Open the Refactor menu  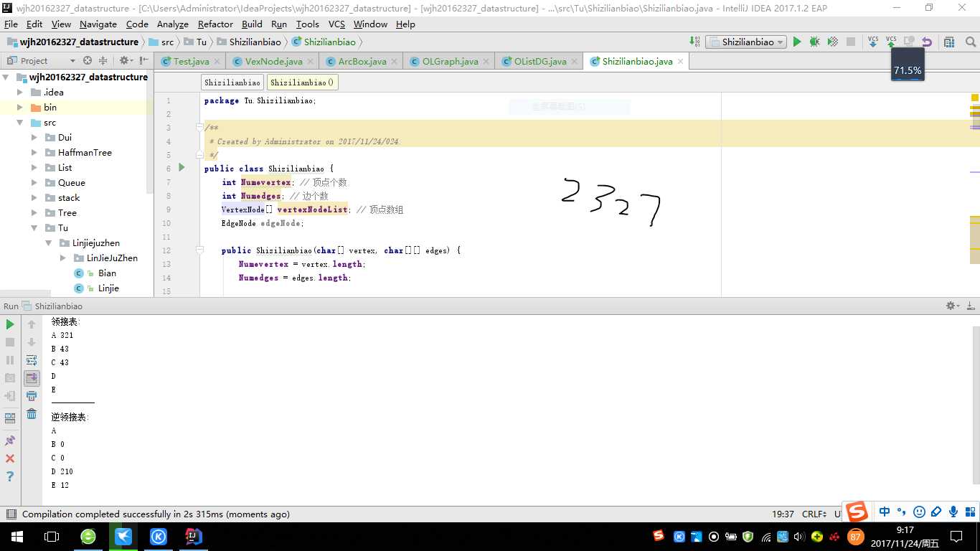[215, 24]
